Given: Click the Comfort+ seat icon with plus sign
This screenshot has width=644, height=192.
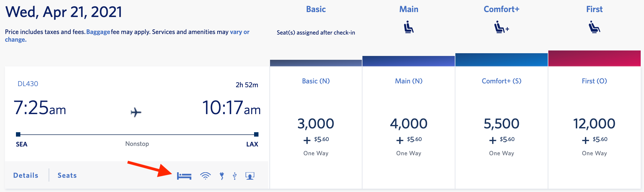Looking at the screenshot, I should pos(502,27).
